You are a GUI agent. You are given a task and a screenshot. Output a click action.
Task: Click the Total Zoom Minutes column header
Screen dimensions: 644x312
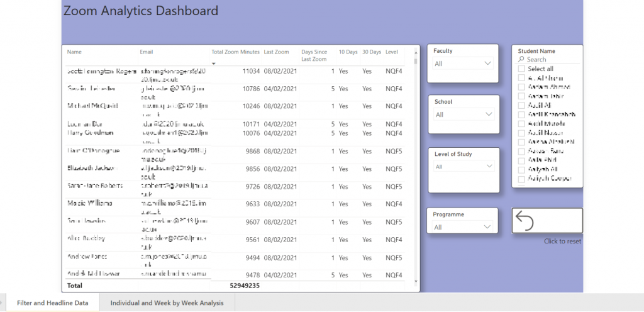pyautogui.click(x=236, y=52)
